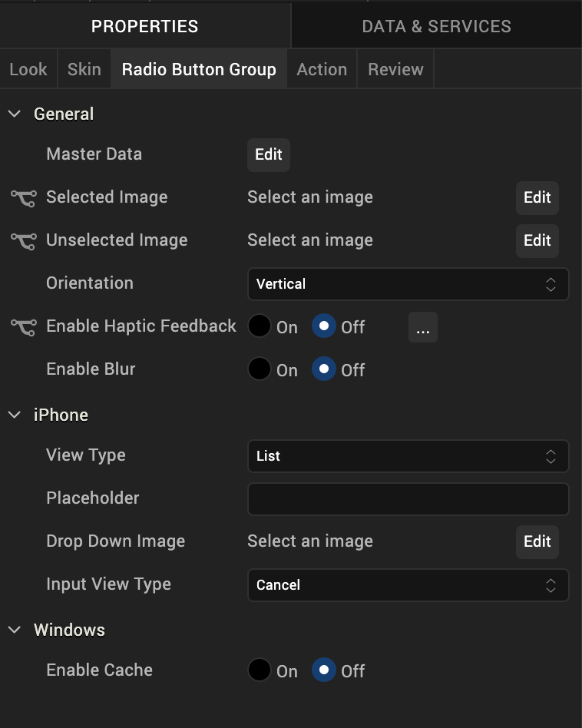Viewport: 582px width, 728px height.
Task: Collapse the Windows section
Action: (15, 630)
